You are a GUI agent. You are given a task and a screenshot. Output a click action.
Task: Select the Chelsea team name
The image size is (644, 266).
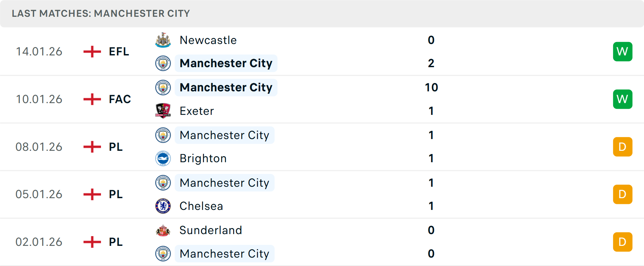[201, 206]
